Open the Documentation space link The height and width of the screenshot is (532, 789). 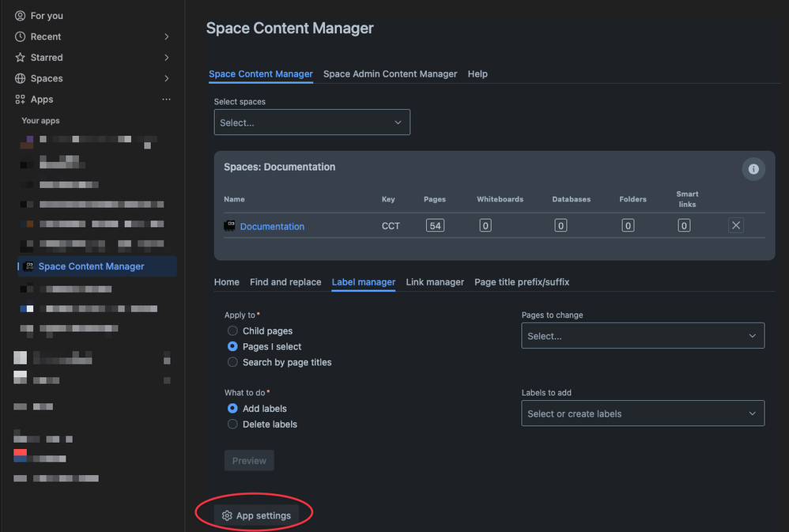click(x=272, y=227)
